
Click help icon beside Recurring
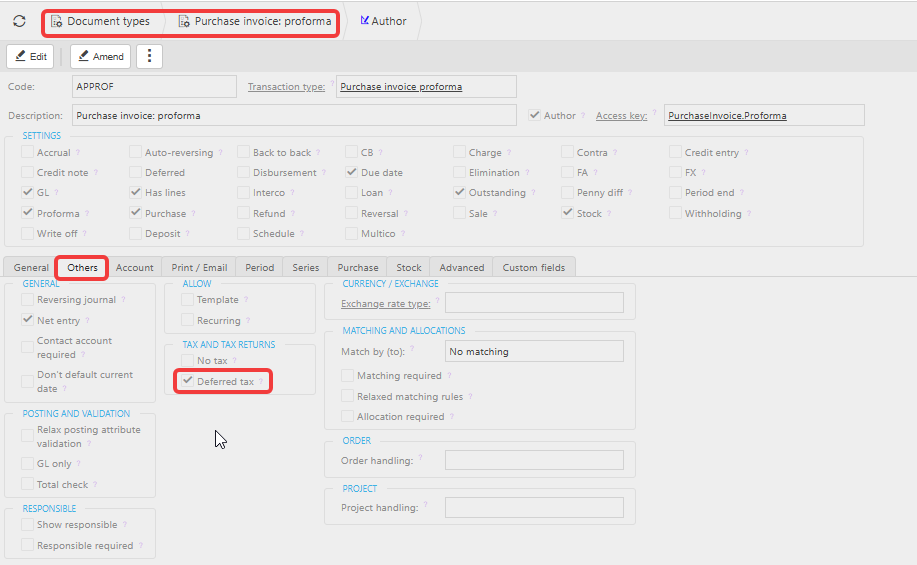pos(248,321)
